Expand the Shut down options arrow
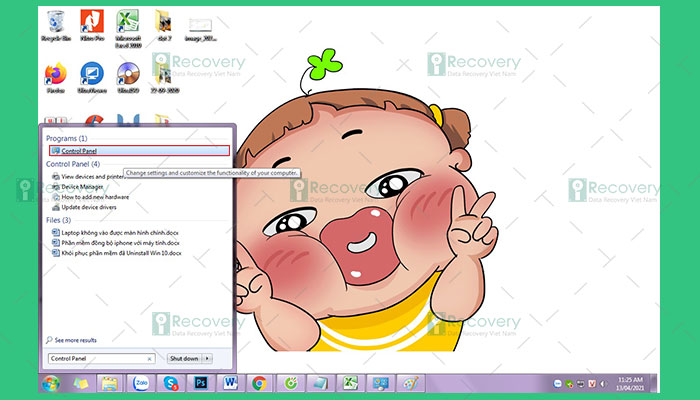700x400 pixels. pyautogui.click(x=207, y=358)
